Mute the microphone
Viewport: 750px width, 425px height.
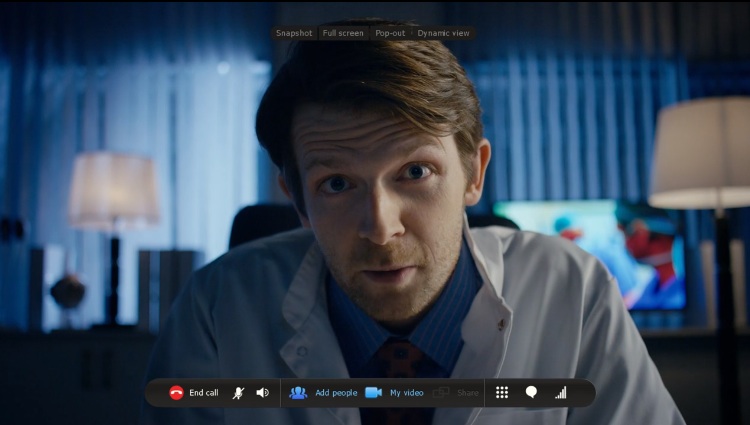tap(238, 393)
